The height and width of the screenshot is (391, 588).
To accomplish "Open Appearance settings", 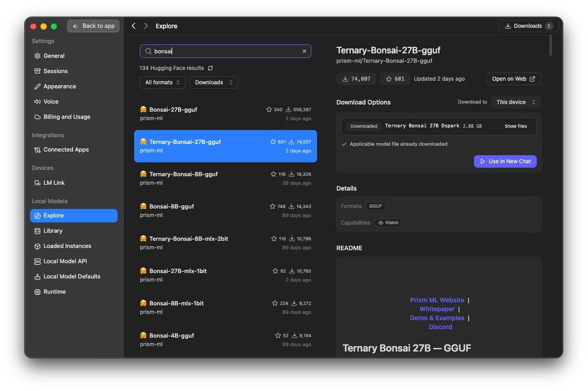I will click(73, 86).
